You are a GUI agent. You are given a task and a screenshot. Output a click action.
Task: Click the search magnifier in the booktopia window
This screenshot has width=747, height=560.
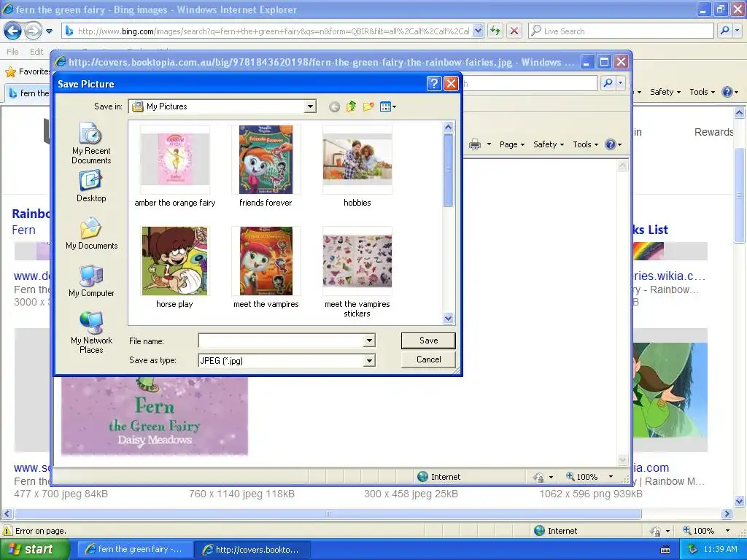coord(608,83)
